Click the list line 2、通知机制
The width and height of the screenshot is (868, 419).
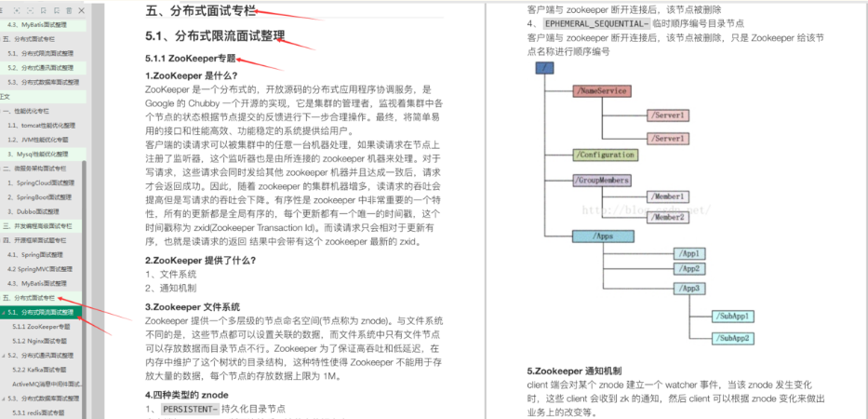point(170,289)
